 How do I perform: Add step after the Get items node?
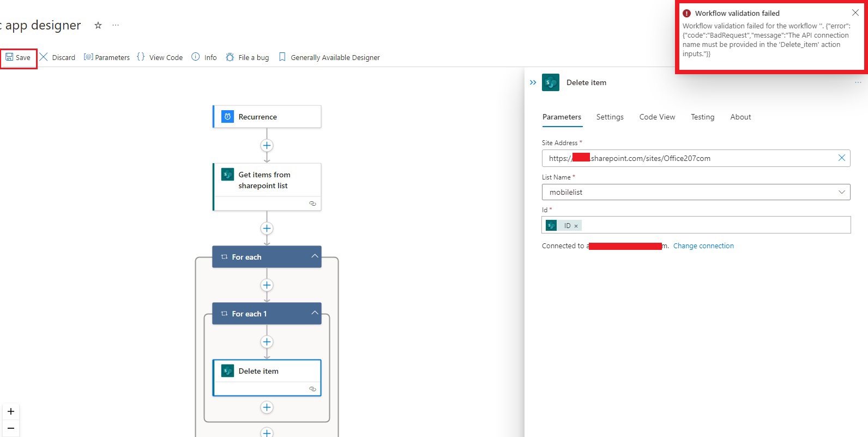tap(267, 229)
